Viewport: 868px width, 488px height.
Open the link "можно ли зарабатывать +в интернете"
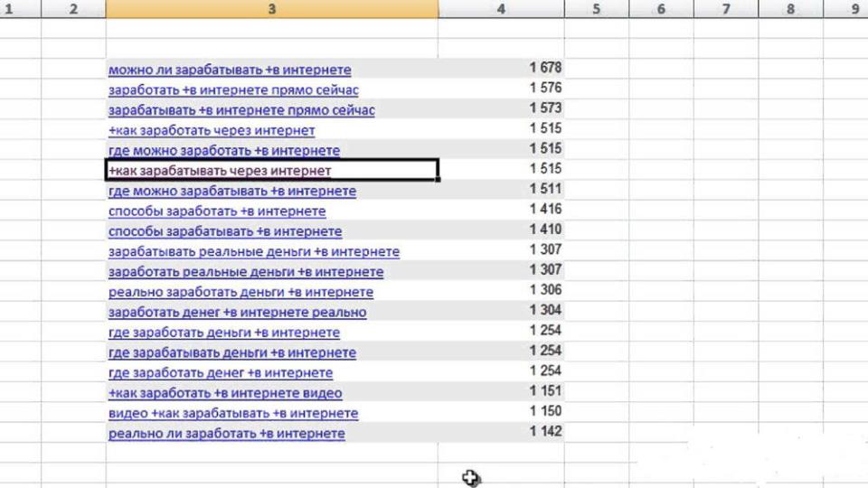(x=229, y=70)
